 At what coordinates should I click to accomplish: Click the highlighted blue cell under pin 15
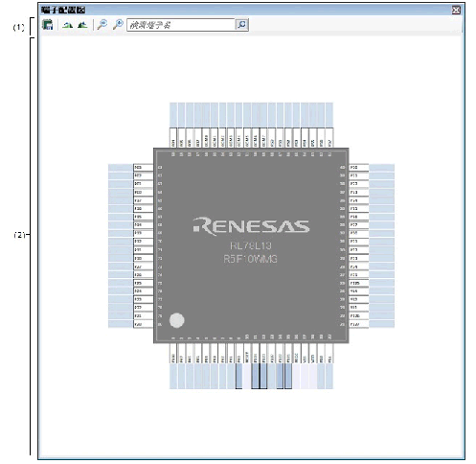288,376
